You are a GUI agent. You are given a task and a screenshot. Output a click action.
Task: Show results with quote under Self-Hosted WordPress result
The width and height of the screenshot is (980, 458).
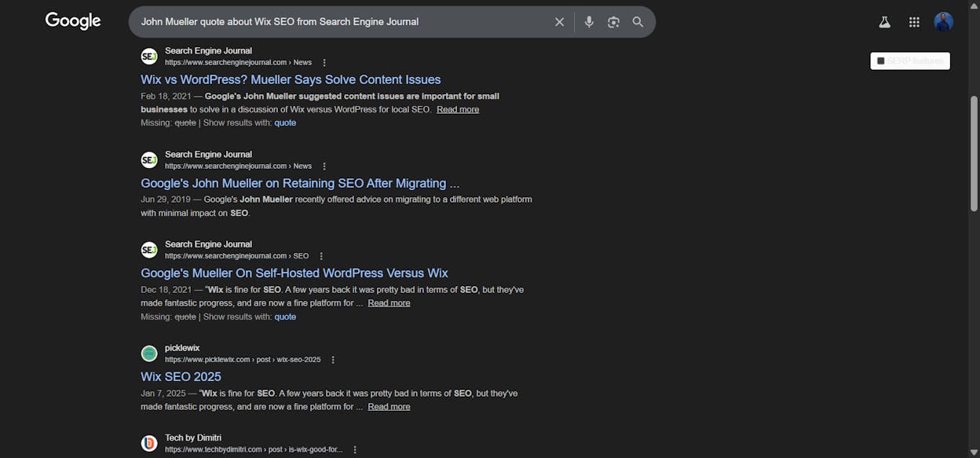[x=285, y=317]
